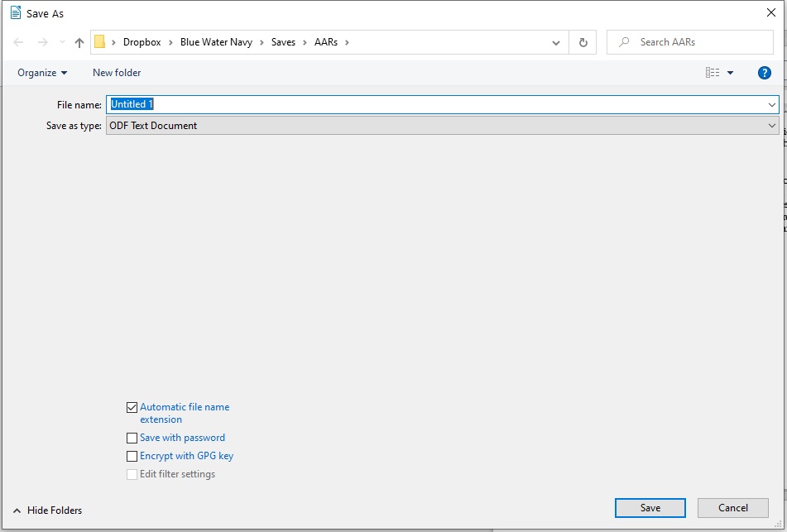This screenshot has height=532, width=787.
Task: Expand chevron after Saves breadcrumb
Action: [x=305, y=42]
